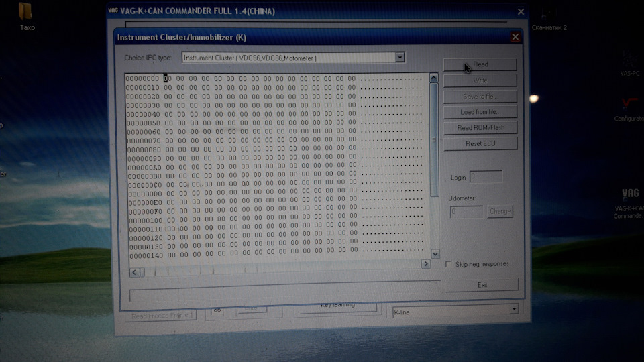Focus the Odometer value field
This screenshot has width=644, height=362.
[x=467, y=212]
